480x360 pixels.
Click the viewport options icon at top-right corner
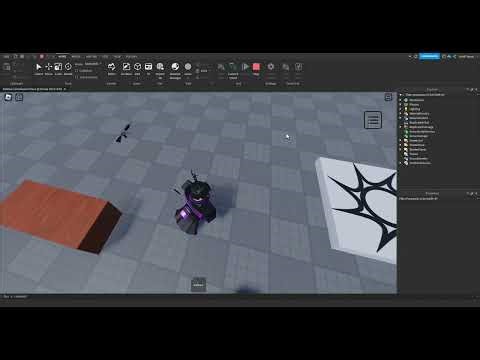pyautogui.click(x=388, y=97)
